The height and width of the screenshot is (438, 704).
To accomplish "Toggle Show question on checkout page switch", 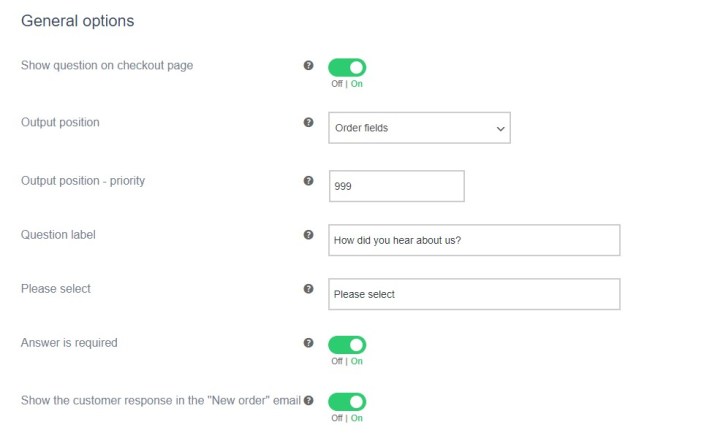I will point(347,68).
